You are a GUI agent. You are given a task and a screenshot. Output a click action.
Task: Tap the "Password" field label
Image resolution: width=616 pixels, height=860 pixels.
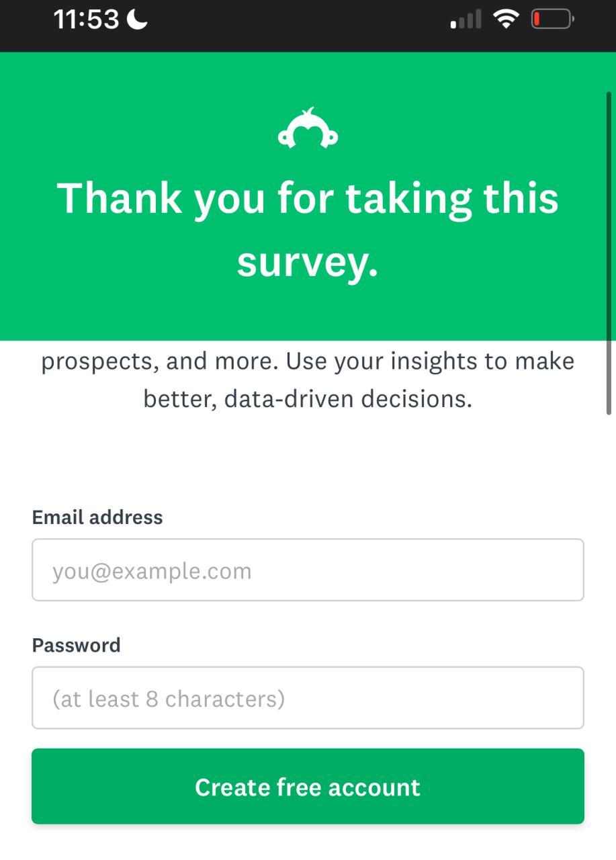(x=77, y=645)
